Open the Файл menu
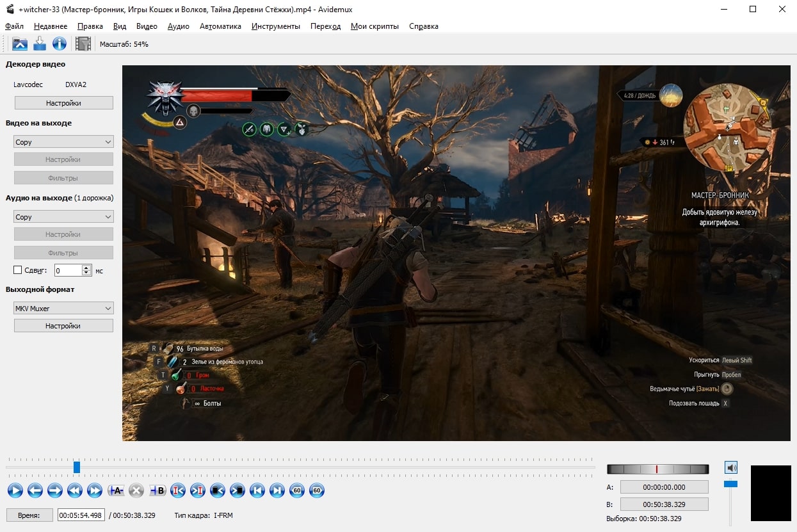The image size is (797, 532). (14, 26)
